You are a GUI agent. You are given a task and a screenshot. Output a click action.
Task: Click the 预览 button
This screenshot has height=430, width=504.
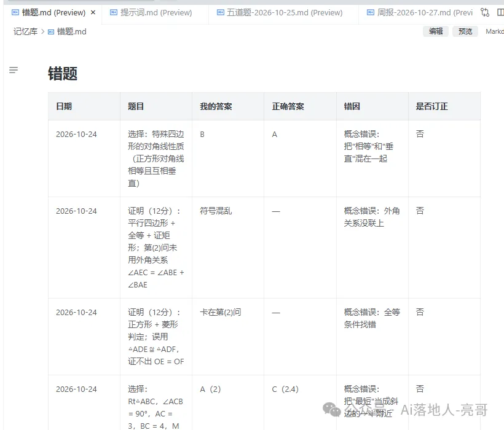465,31
